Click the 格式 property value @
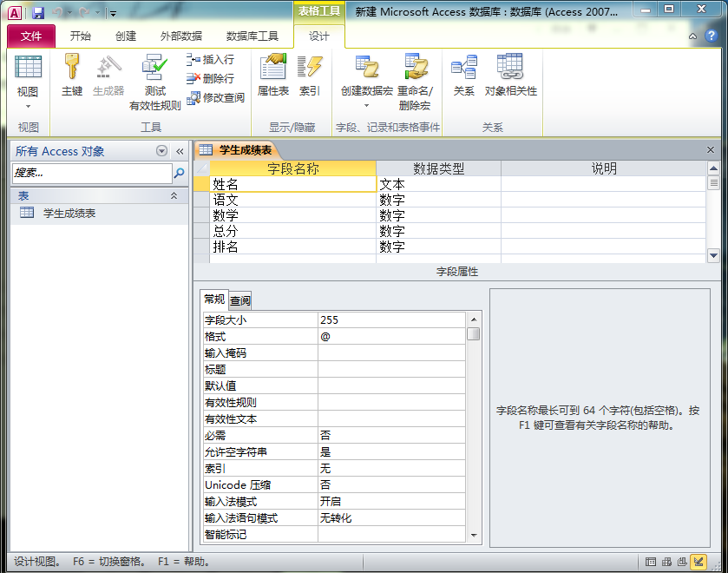 (392, 337)
